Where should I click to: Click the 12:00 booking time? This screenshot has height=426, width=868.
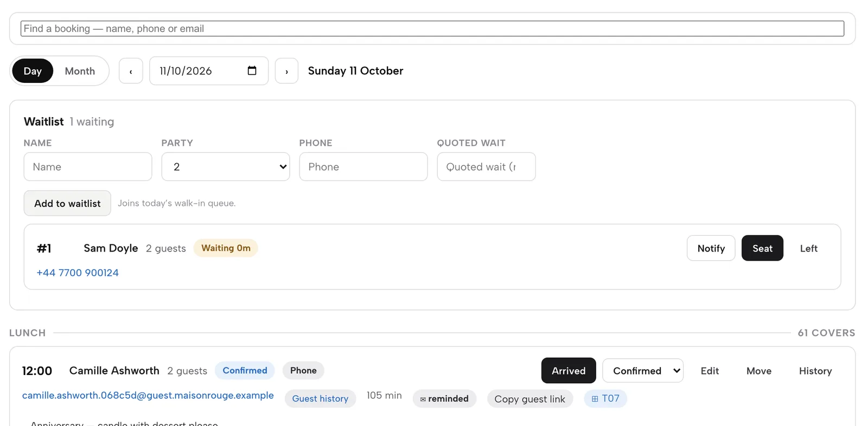(x=37, y=371)
